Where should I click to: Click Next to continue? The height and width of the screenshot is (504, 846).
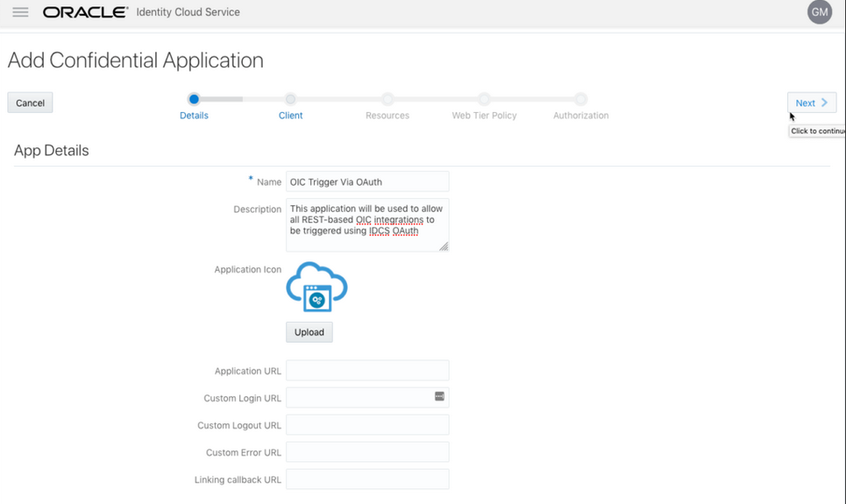point(812,103)
